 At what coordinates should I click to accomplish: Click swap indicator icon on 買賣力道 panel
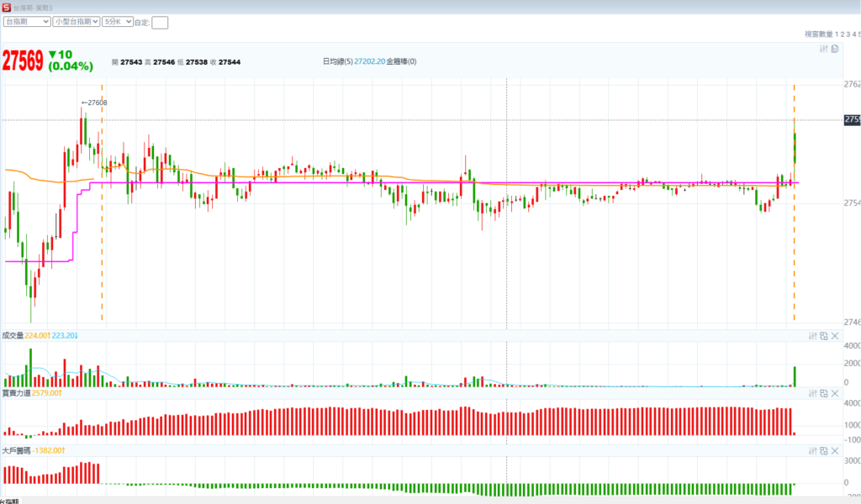(824, 392)
